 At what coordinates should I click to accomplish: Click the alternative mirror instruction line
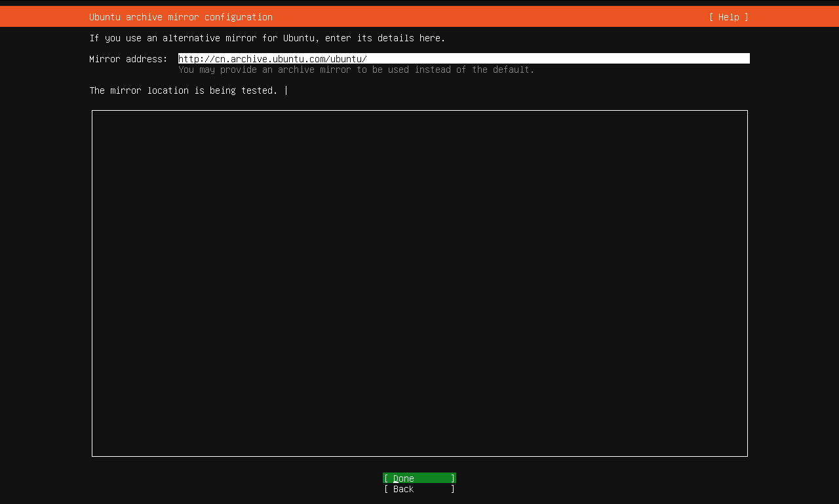267,38
